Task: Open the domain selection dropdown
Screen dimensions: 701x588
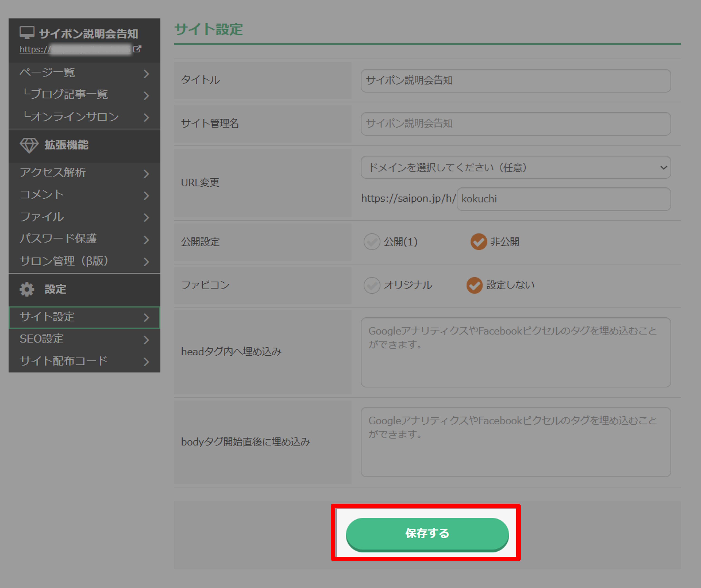Action: [515, 167]
